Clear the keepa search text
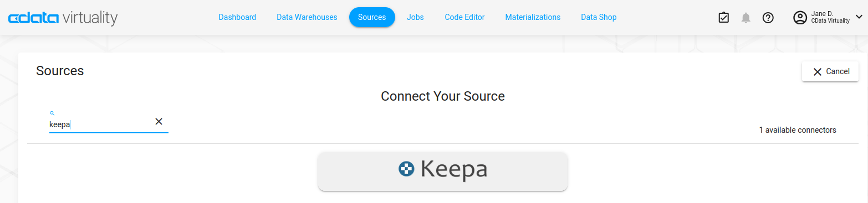Screen dimensions: 868x203 [x=159, y=122]
